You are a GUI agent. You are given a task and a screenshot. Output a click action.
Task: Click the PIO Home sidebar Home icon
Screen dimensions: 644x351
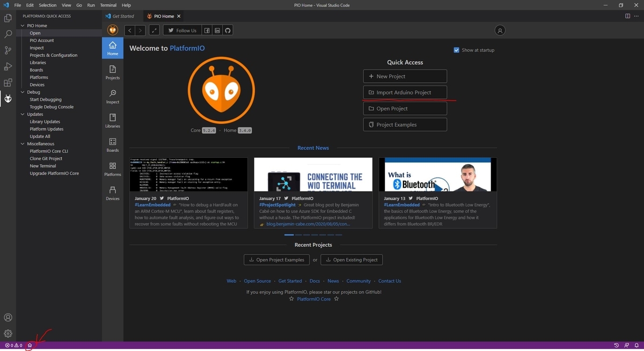(x=113, y=48)
